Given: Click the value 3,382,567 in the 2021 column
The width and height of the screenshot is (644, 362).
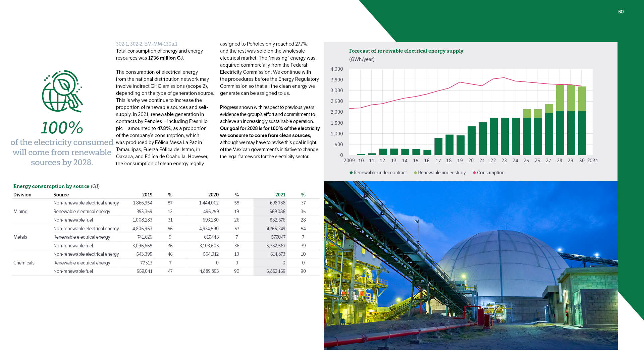Looking at the screenshot, I should (x=276, y=246).
